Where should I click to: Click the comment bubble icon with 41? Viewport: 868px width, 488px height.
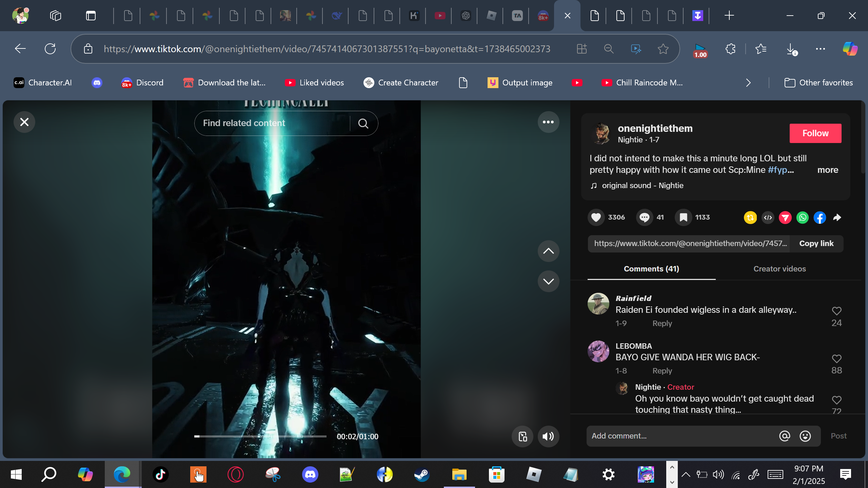coord(644,217)
